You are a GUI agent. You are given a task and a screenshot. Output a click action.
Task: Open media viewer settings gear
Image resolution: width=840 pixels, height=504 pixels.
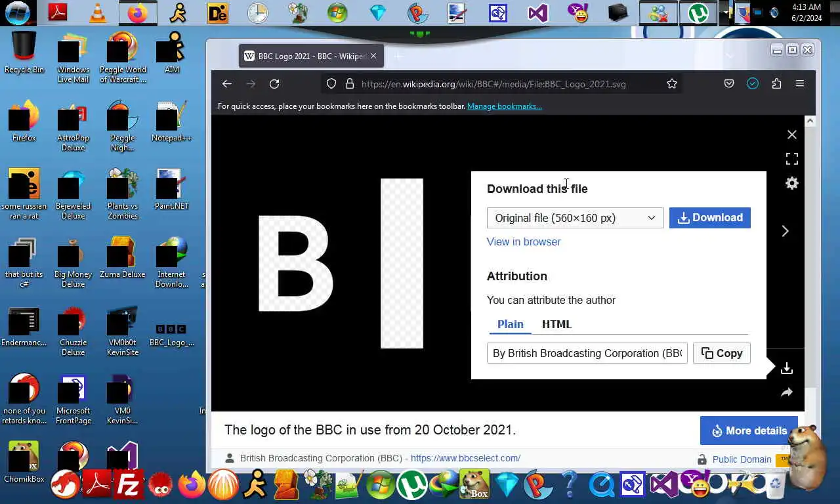[792, 184]
